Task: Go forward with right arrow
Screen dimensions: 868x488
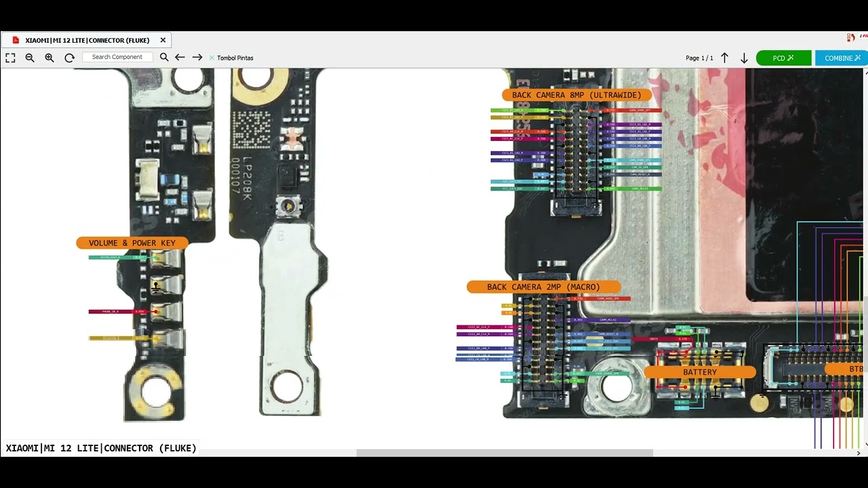Action: [197, 58]
